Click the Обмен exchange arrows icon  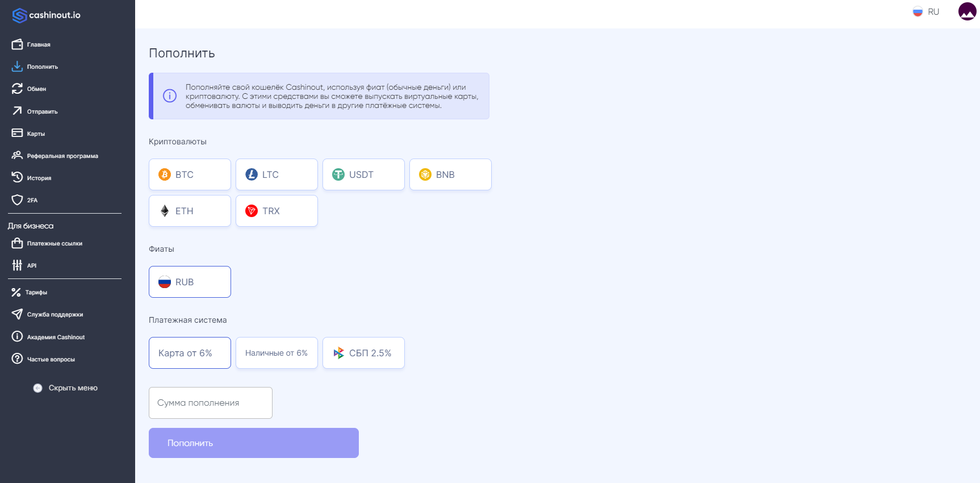pos(17,89)
